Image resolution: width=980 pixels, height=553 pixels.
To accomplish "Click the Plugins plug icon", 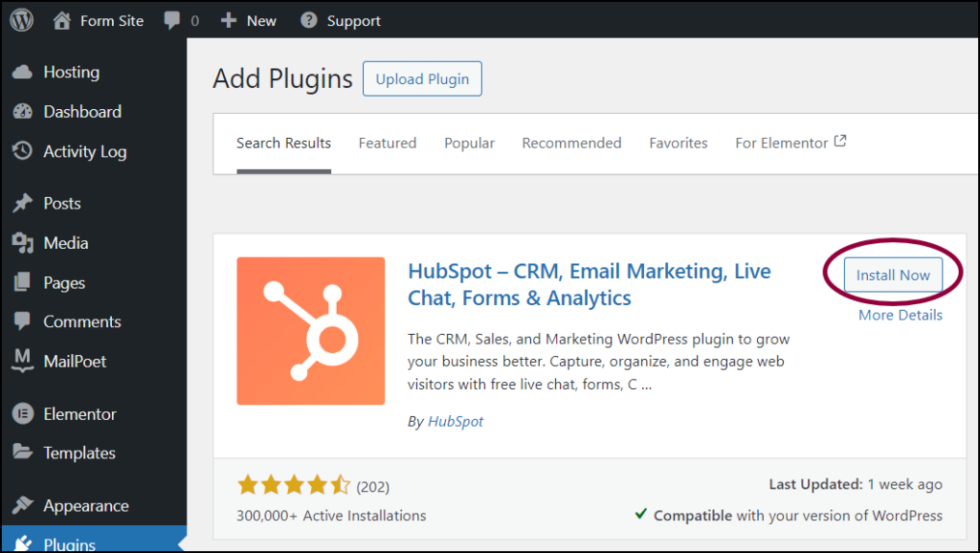I will pyautogui.click(x=23, y=542).
